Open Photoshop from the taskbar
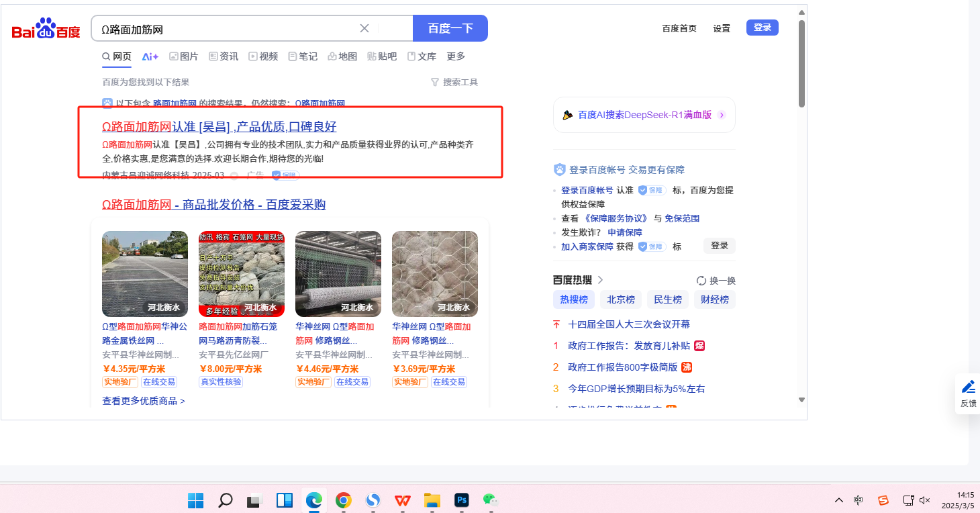 [461, 500]
